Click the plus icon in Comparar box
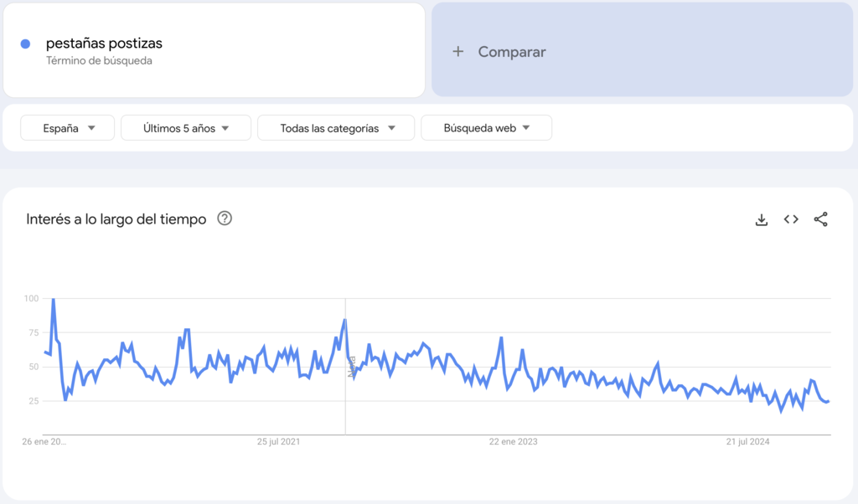This screenshot has height=504, width=858. 457,51
